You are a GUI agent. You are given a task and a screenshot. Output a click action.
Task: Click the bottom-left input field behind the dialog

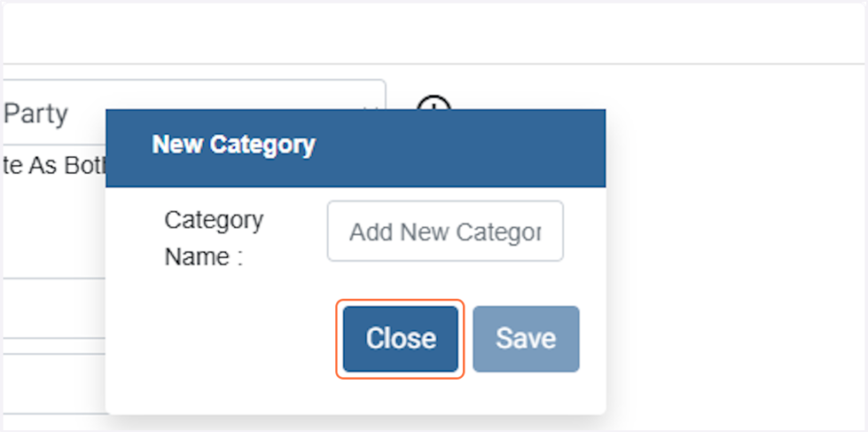[x=53, y=383]
